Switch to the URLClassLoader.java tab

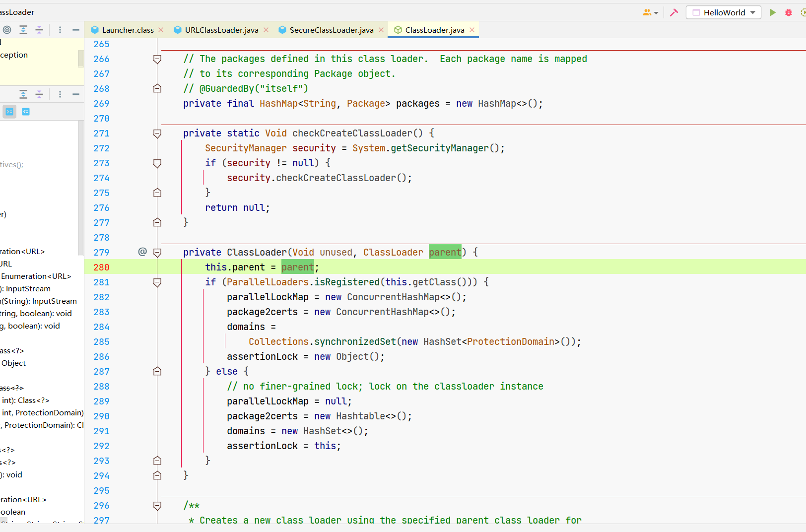[x=221, y=30]
